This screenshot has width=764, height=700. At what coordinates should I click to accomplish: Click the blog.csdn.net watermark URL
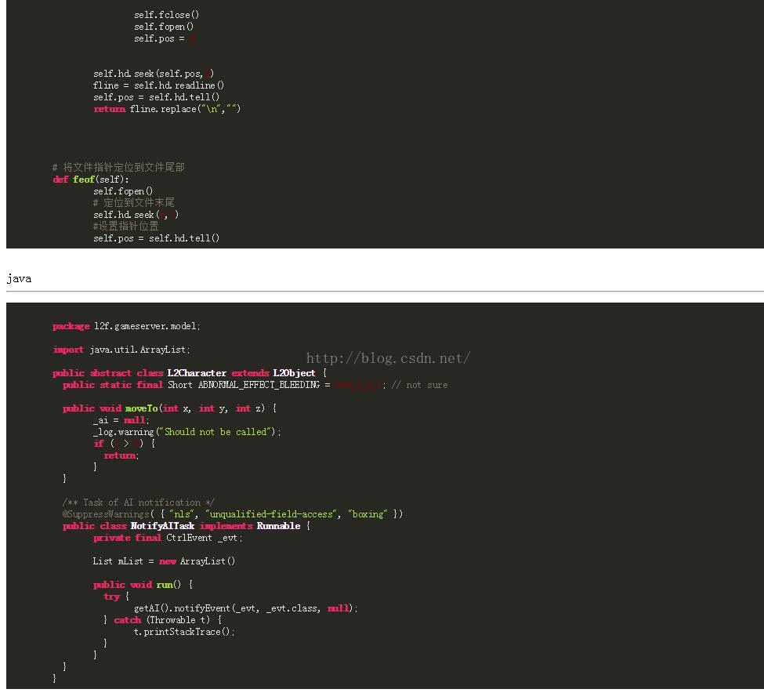[x=388, y=358]
